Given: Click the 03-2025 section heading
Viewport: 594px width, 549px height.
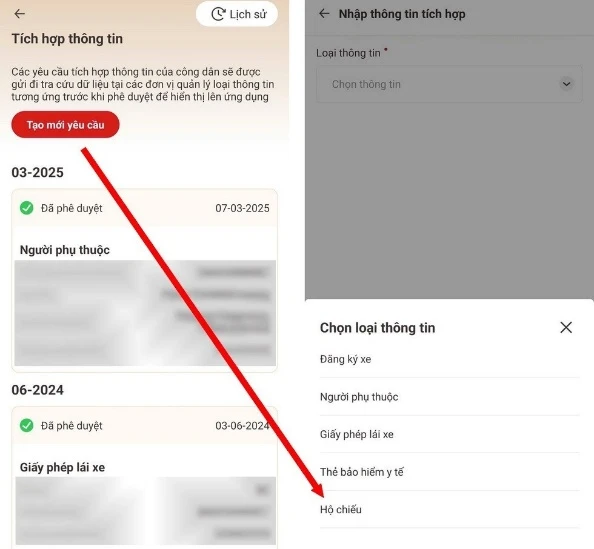Looking at the screenshot, I should click(x=38, y=172).
